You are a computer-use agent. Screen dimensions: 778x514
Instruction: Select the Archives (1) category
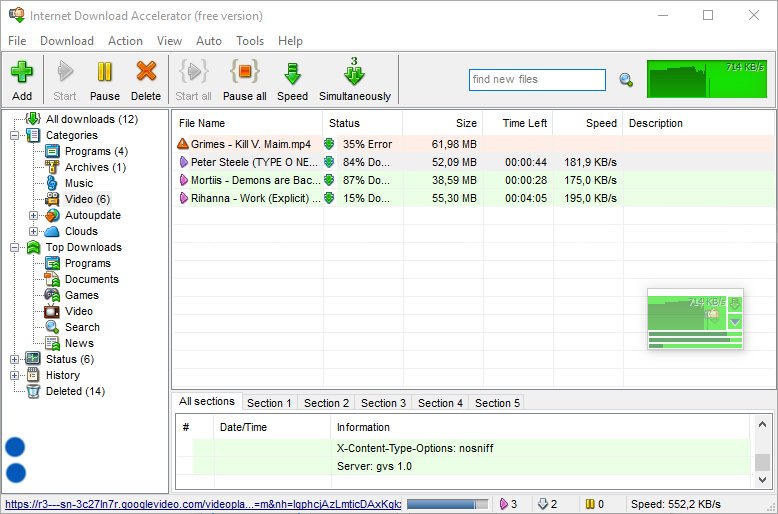[x=95, y=167]
